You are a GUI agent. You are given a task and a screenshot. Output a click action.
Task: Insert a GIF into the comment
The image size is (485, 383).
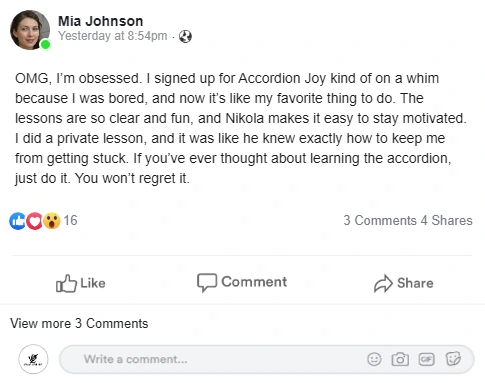click(426, 359)
